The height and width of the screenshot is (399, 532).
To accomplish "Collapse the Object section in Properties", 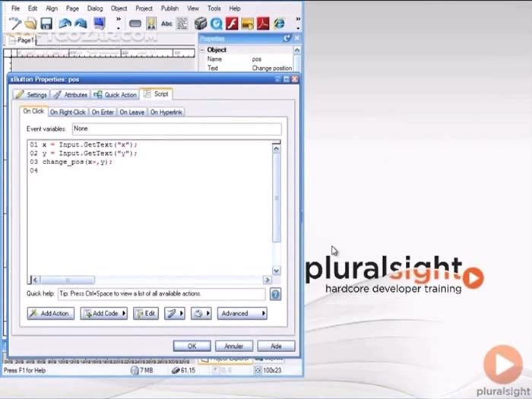I will pyautogui.click(x=203, y=50).
